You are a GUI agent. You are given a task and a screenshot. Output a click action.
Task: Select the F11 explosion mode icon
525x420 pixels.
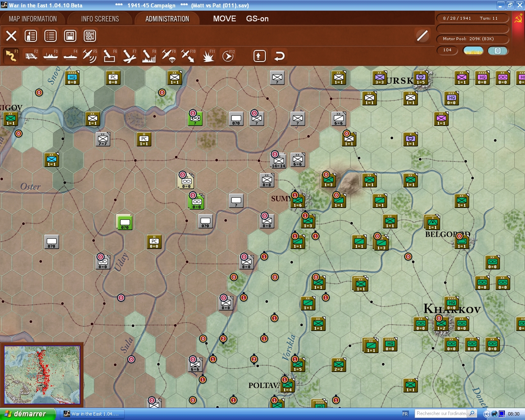click(x=208, y=56)
